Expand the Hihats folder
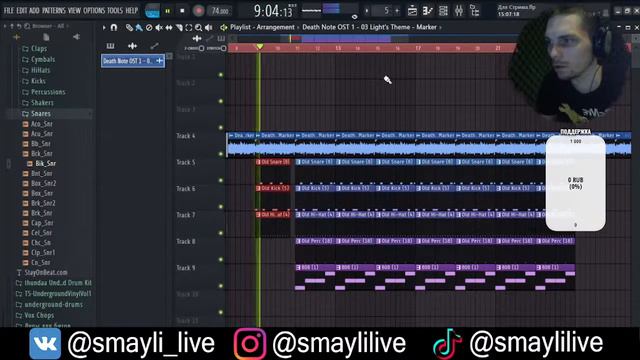 point(36,70)
